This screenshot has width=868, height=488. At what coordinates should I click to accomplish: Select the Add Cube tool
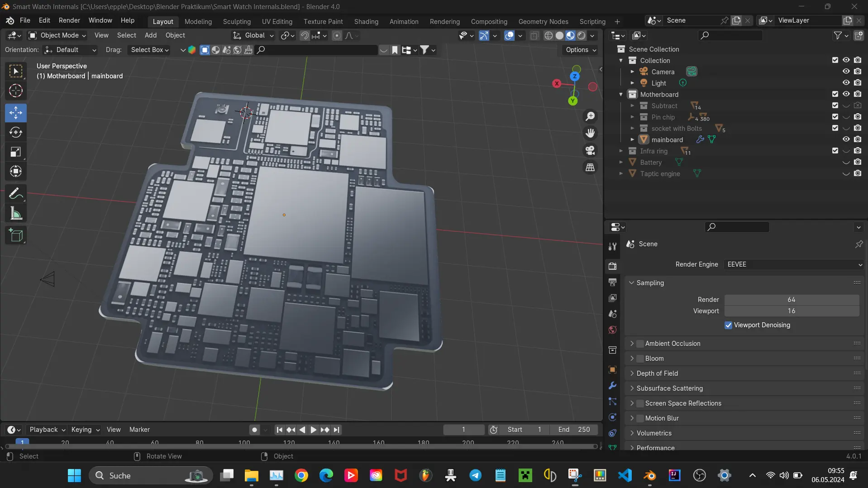pos(16,235)
